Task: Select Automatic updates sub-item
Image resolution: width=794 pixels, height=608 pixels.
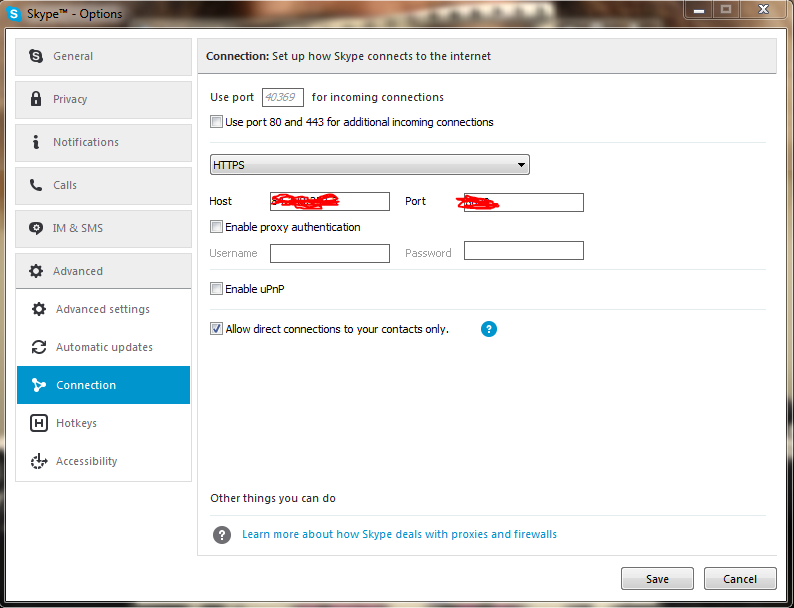Action: [x=103, y=347]
